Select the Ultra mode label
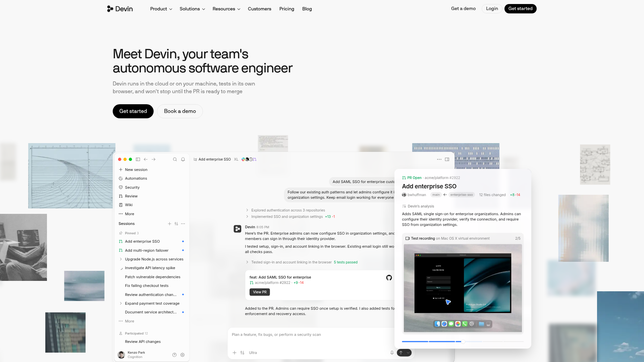 pos(253,353)
